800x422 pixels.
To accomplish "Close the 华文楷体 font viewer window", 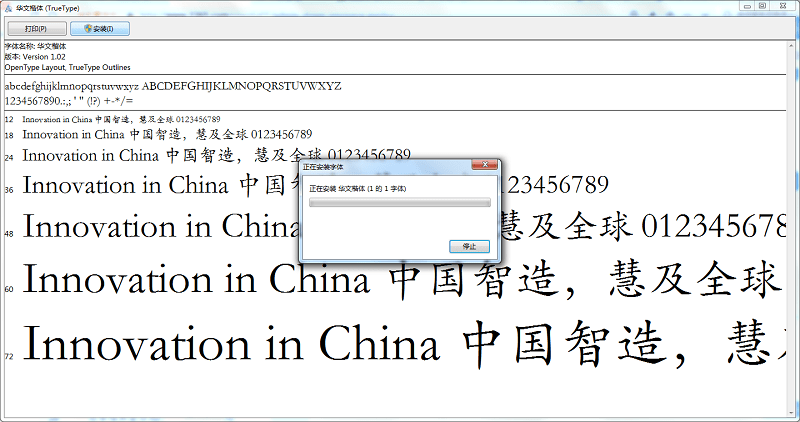I will (783, 6).
